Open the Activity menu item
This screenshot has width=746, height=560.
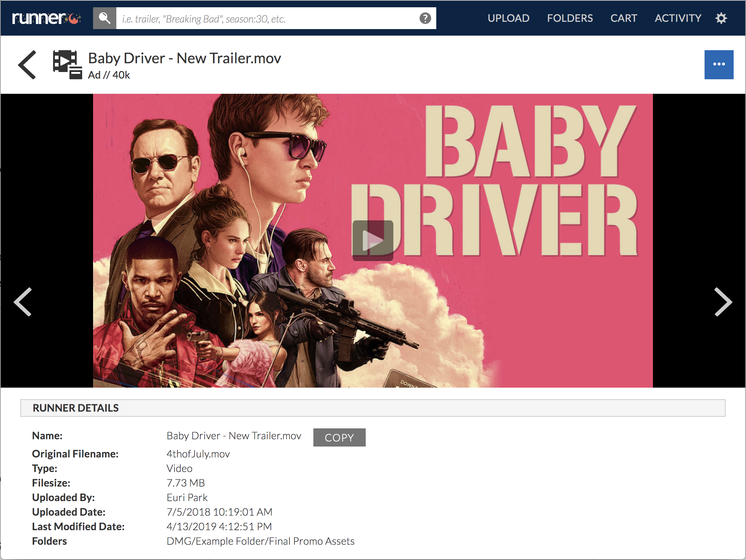678,18
